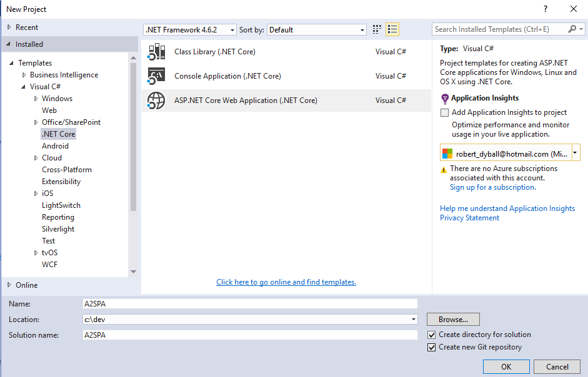Image resolution: width=588 pixels, height=377 pixels.
Task: Click the Application Insights lightbulb icon
Action: pyautogui.click(x=445, y=99)
